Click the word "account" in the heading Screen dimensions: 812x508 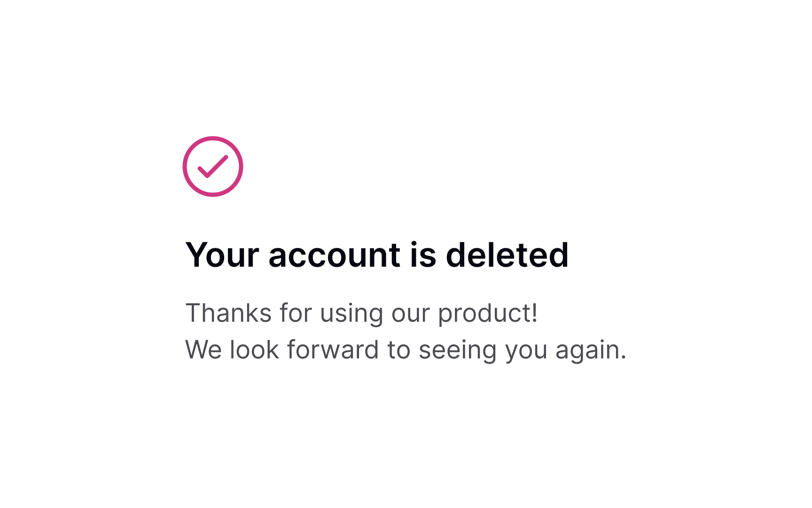coord(334,255)
